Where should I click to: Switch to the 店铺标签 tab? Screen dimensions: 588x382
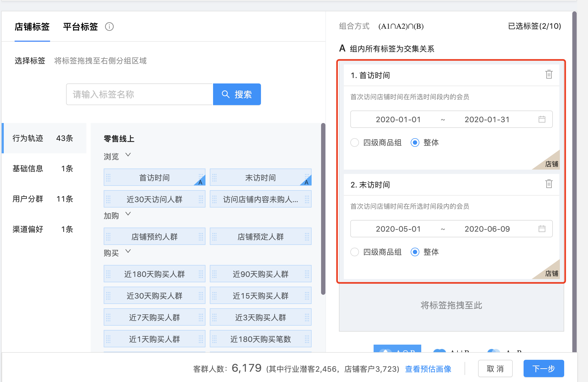pos(32,27)
